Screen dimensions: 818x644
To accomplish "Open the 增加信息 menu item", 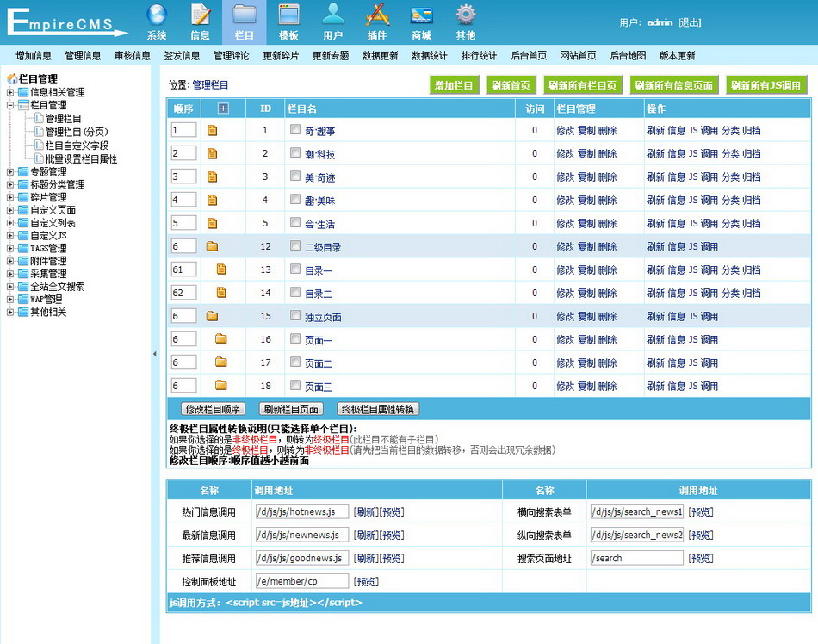I will [34, 56].
